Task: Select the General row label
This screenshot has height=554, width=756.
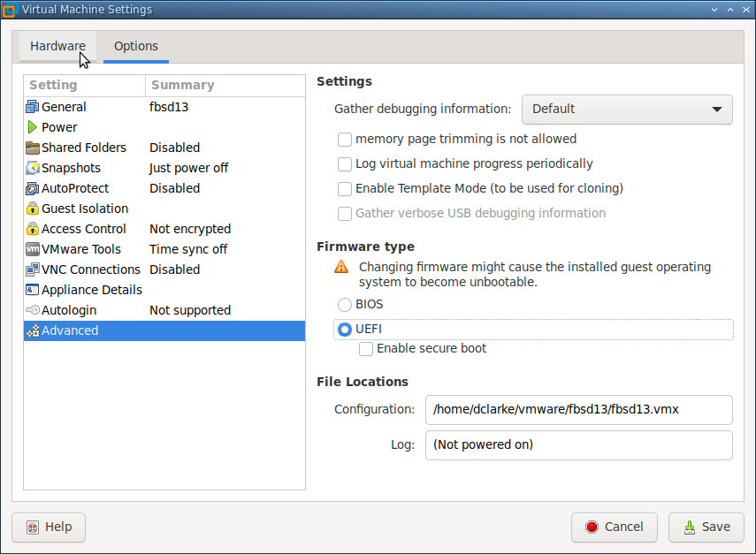Action: pos(64,107)
